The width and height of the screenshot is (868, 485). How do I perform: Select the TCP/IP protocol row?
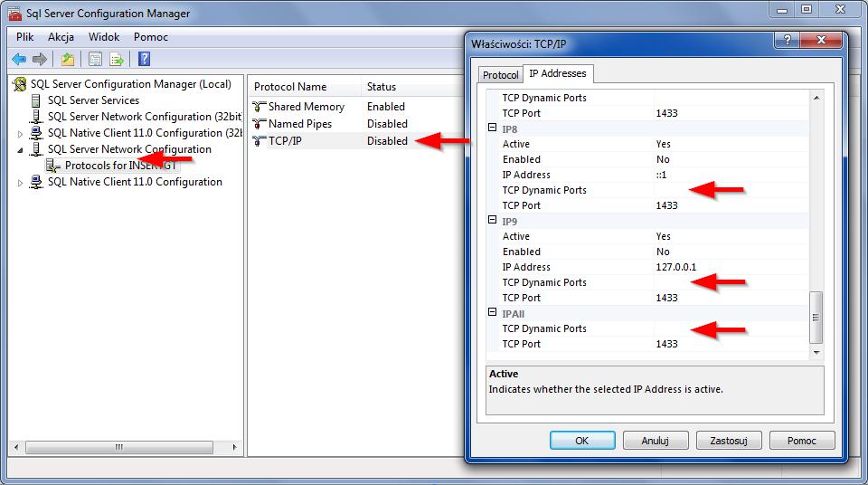click(358, 141)
